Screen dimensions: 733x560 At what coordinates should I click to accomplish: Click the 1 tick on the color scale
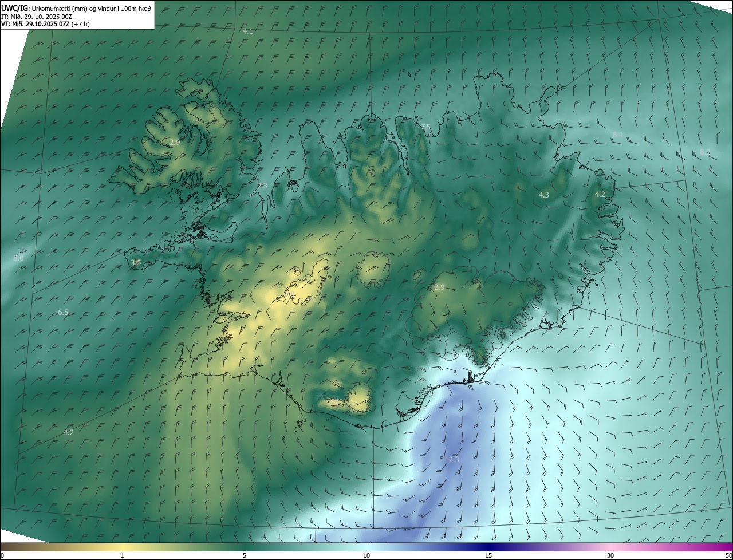(x=123, y=555)
